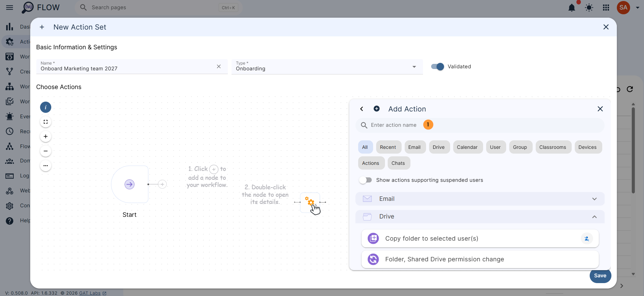Select the Devices filter chip
Image resolution: width=644 pixels, height=296 pixels.
pyautogui.click(x=588, y=147)
